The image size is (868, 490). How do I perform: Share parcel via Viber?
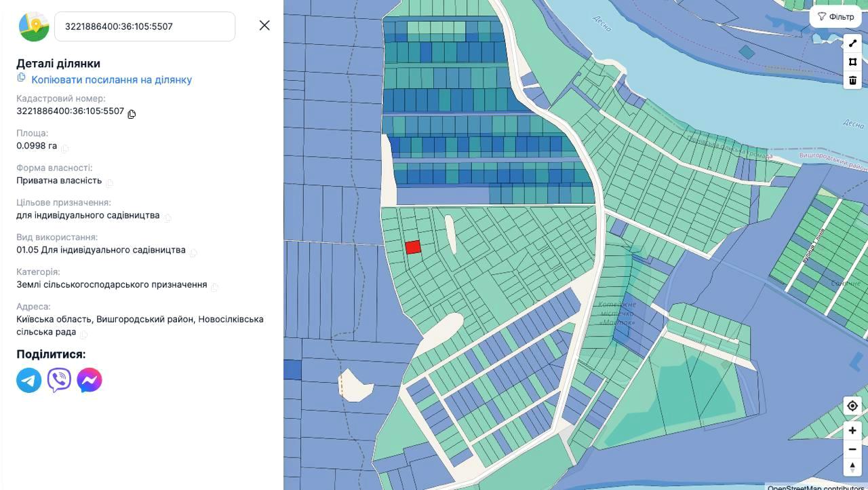[x=59, y=380]
